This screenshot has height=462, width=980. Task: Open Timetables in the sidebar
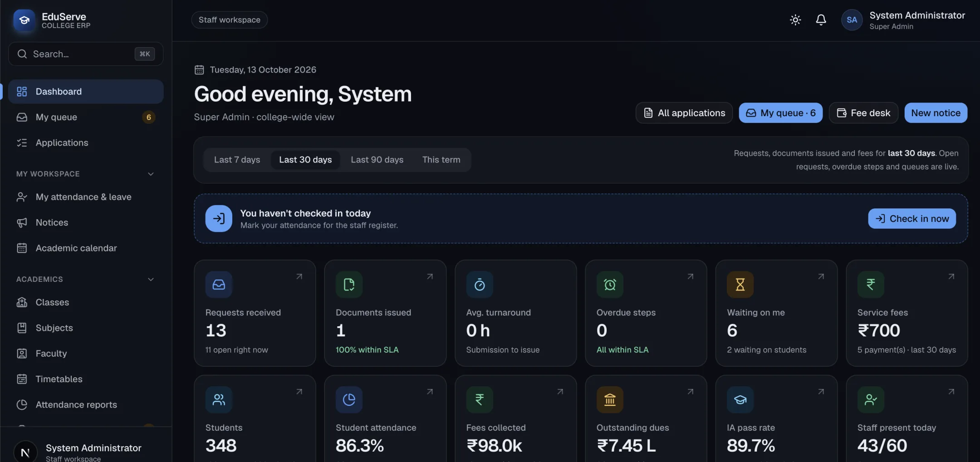[86, 379]
